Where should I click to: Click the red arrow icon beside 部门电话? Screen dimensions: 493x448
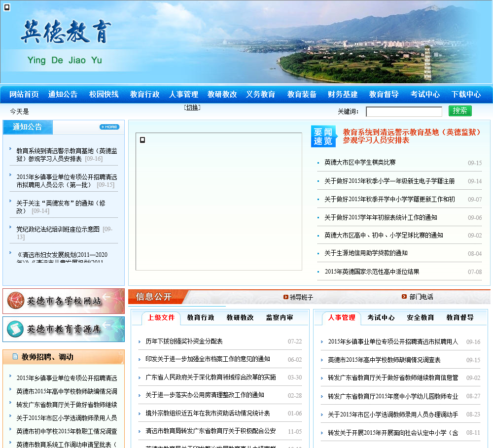click(x=404, y=297)
